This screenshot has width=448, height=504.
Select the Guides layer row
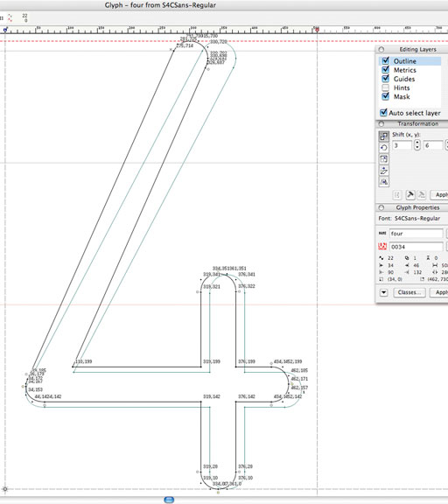click(x=410, y=79)
